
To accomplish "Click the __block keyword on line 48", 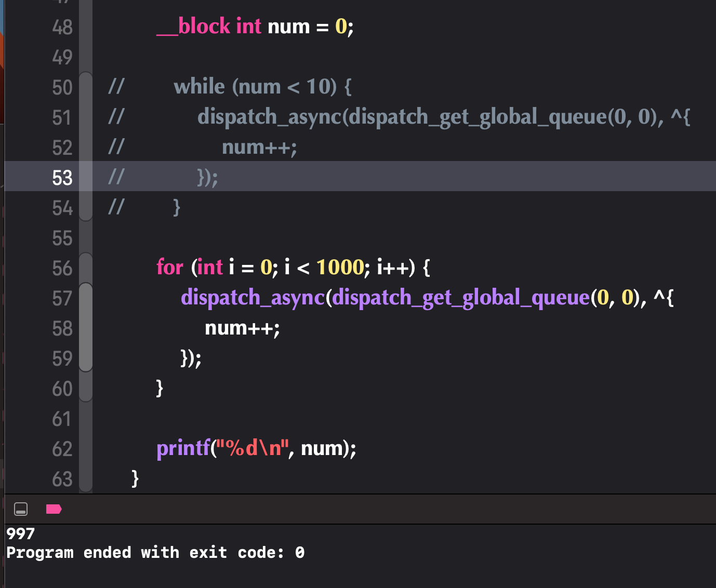I will click(x=193, y=26).
